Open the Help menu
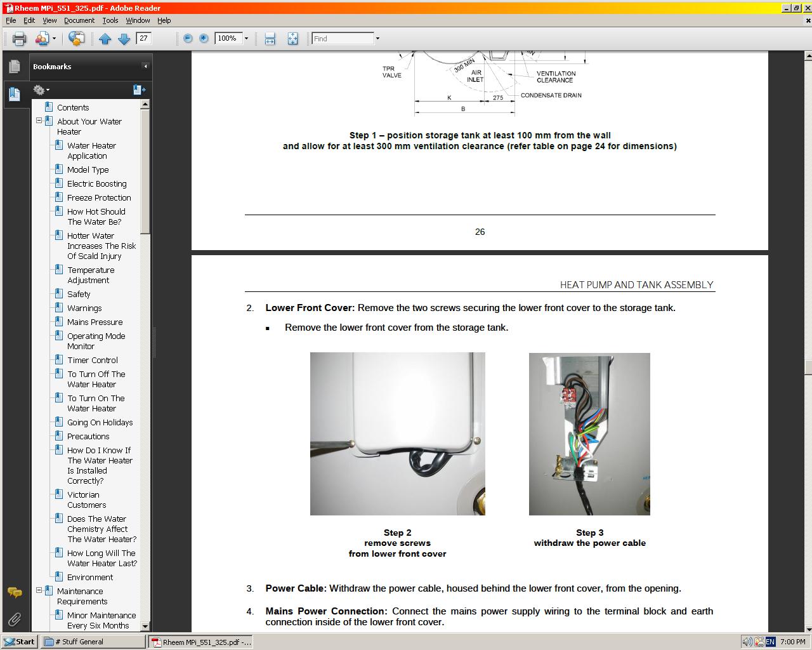 tap(164, 20)
